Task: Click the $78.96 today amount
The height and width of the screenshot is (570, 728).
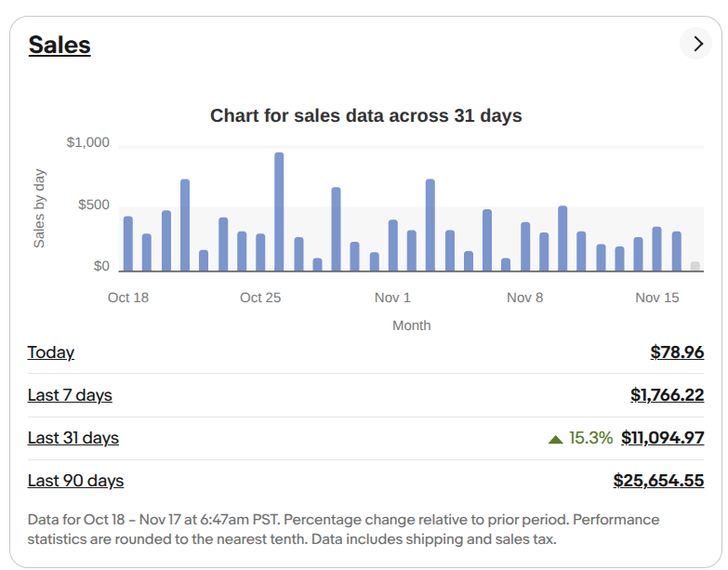Action: point(677,352)
